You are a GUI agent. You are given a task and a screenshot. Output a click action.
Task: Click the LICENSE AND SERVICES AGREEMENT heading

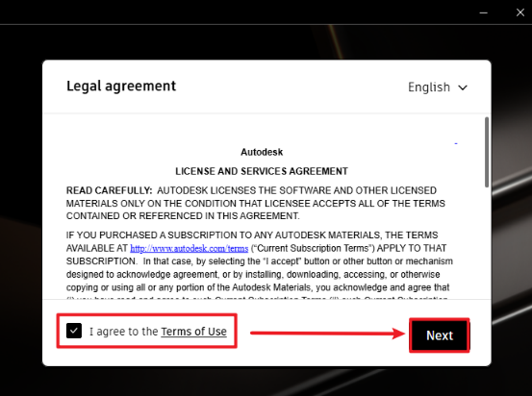pos(262,171)
